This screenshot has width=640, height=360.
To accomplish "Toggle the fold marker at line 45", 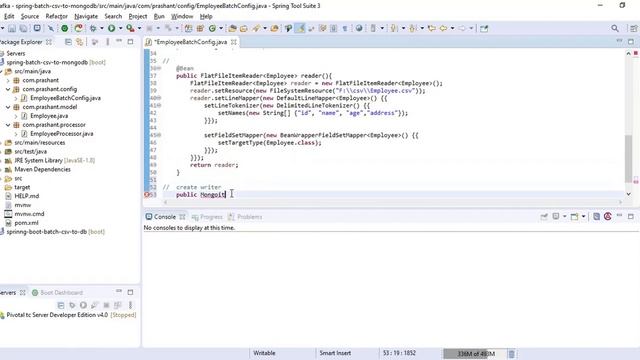I will point(159,135).
